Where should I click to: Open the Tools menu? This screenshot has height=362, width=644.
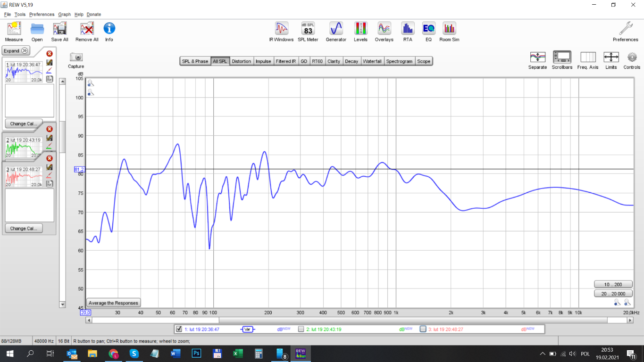20,14
